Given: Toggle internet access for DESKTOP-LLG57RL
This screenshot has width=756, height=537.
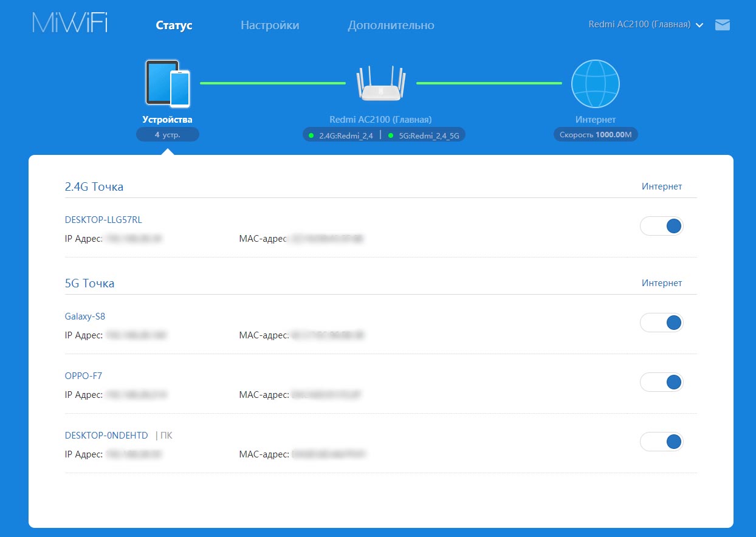Looking at the screenshot, I should pyautogui.click(x=662, y=226).
